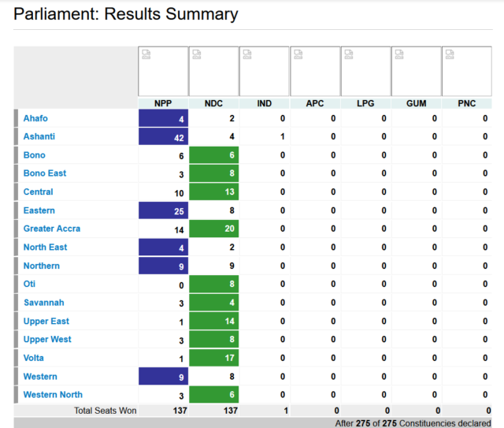Open the Western North region link
This screenshot has height=428, width=504.
pos(53,395)
